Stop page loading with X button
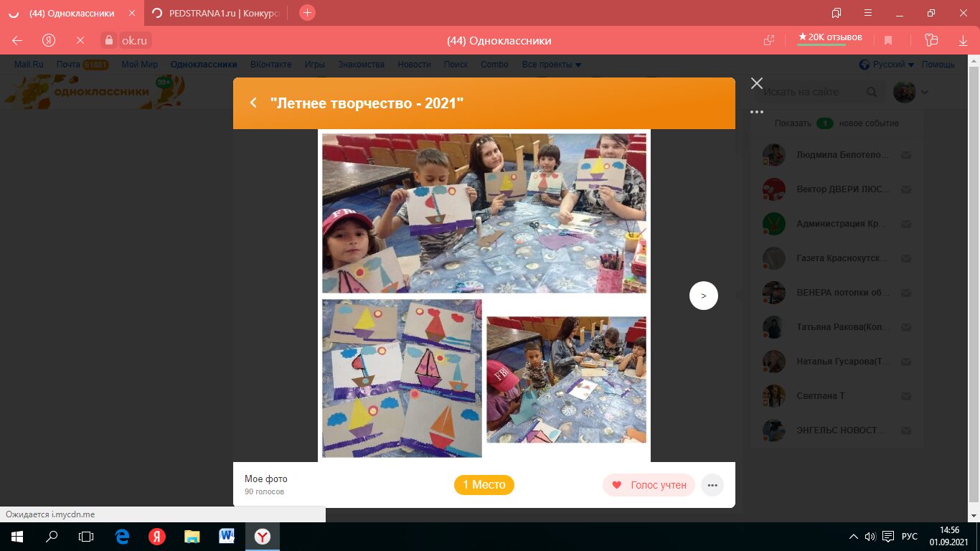Viewport: 980px width, 551px height. 80,40
